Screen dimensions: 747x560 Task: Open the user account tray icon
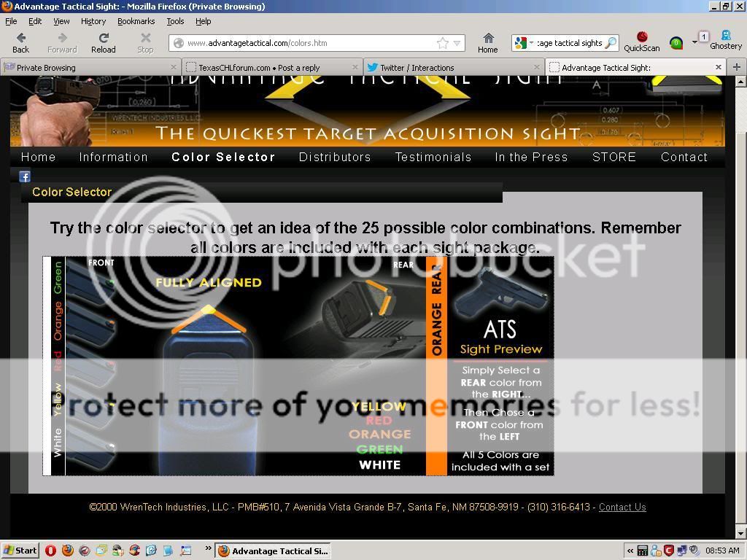click(656, 551)
